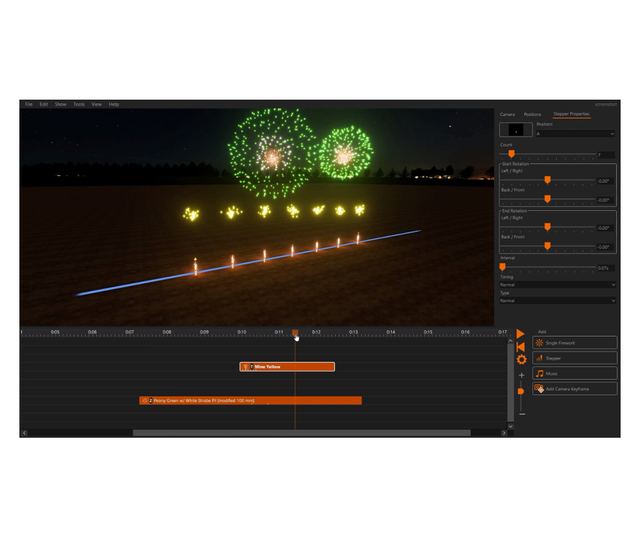The image size is (640, 538).
Task: Open the File menu
Action: click(29, 104)
